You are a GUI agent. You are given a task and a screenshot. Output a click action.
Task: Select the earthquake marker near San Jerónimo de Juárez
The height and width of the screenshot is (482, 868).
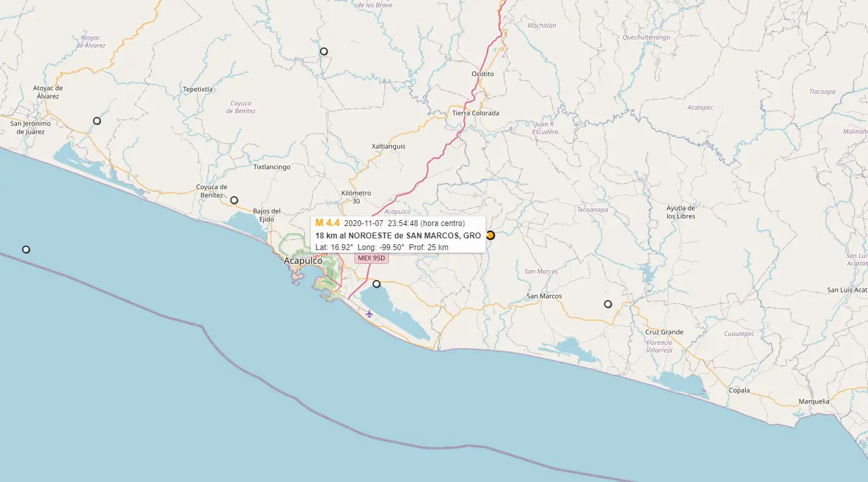(97, 121)
